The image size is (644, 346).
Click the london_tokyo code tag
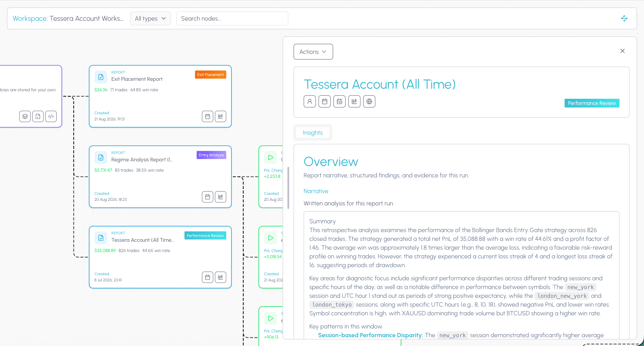tap(332, 304)
